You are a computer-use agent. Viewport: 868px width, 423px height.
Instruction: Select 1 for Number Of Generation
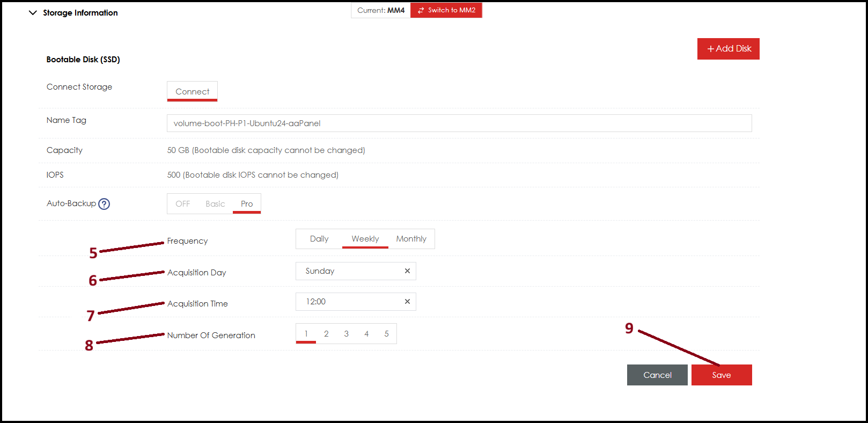pos(306,334)
